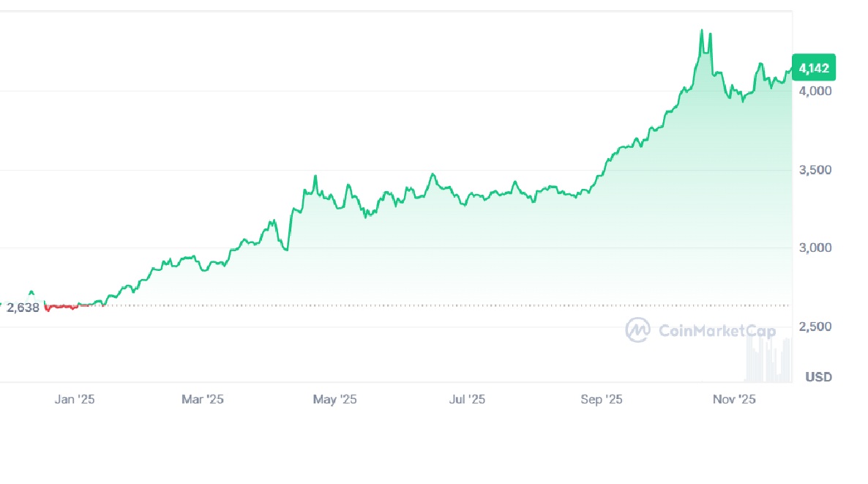The width and height of the screenshot is (868, 484).
Task: Click the USD currency label
Action: tap(818, 377)
